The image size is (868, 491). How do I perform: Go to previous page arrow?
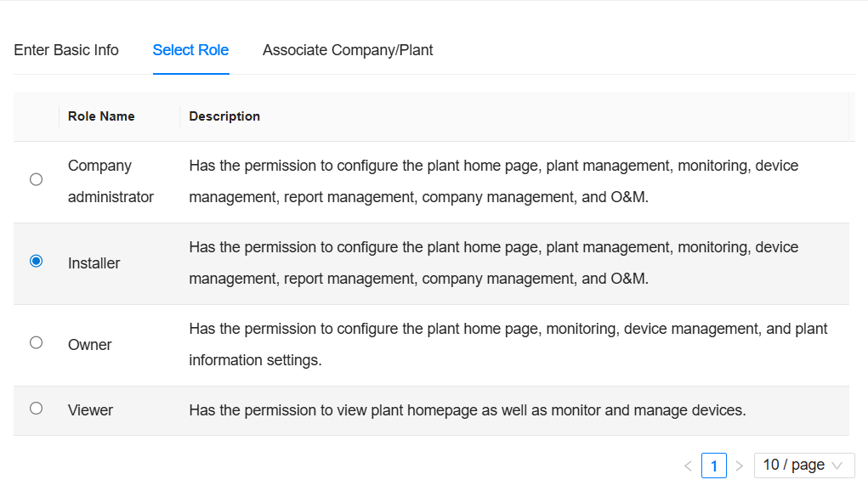pyautogui.click(x=688, y=466)
